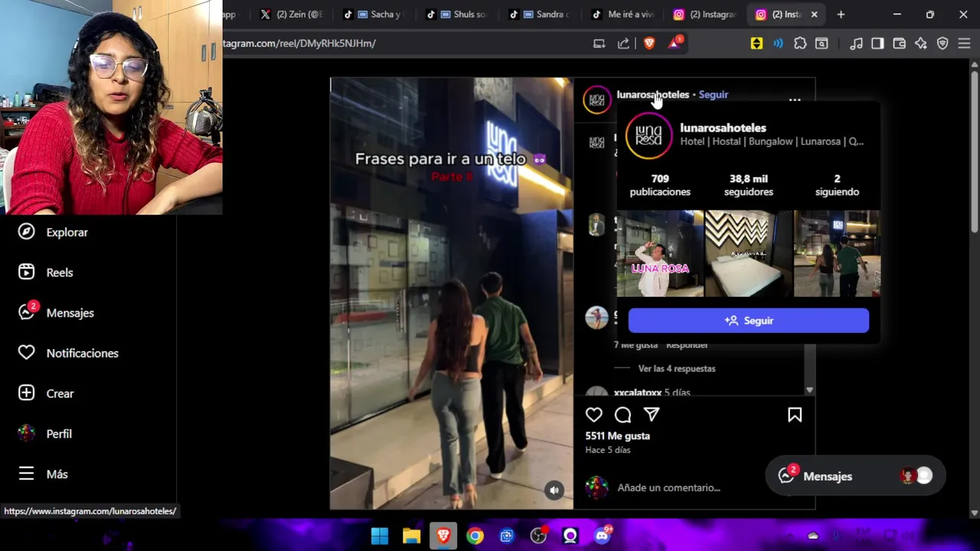This screenshot has width=980, height=551.
Task: Open the three-dot options menu of the post
Action: point(795,100)
